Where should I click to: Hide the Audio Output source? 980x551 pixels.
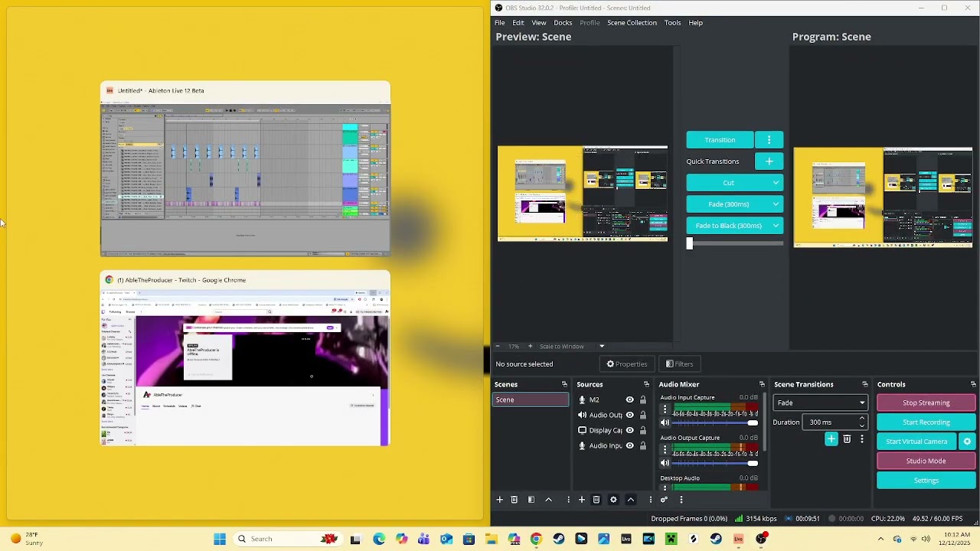630,416
